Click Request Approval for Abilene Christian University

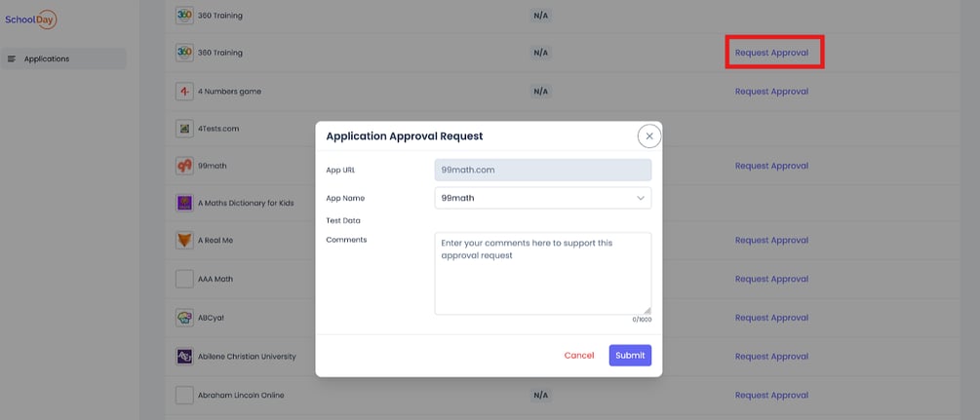click(x=772, y=357)
